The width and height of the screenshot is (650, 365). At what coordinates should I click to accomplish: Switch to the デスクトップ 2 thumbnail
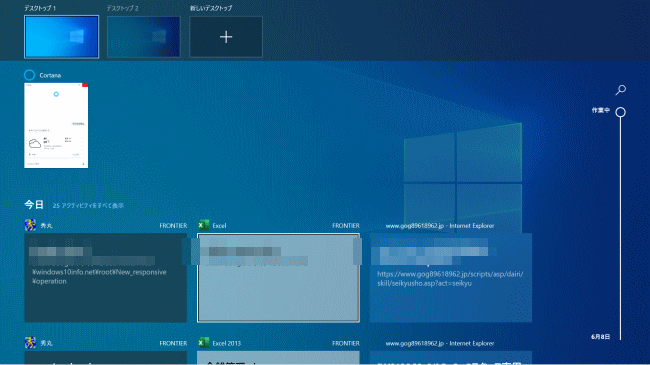[144, 37]
